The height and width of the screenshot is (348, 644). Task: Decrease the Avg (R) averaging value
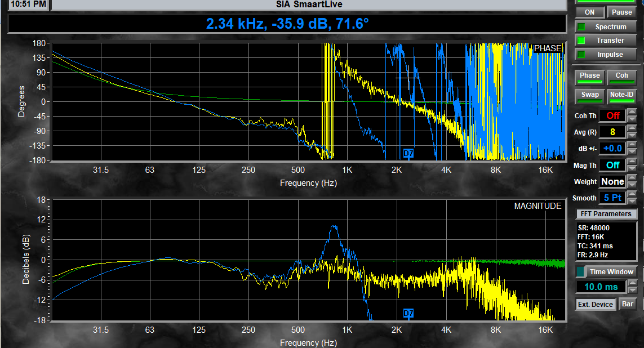point(632,136)
